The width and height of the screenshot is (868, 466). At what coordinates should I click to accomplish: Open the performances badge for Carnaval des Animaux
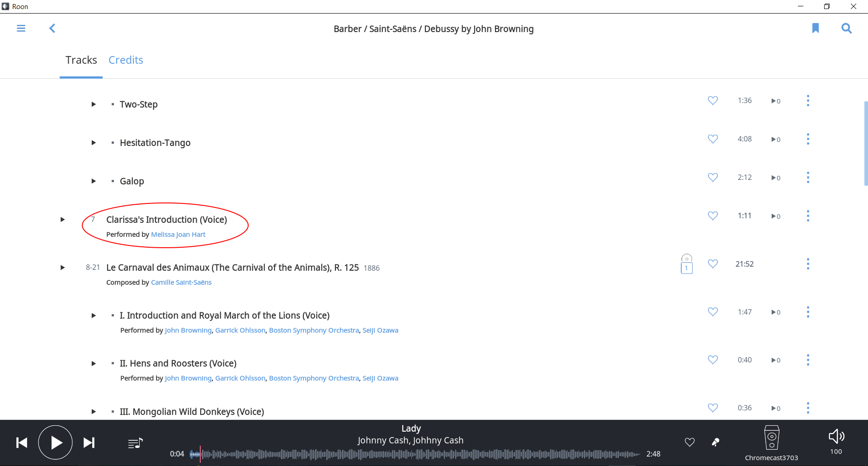[x=686, y=264]
